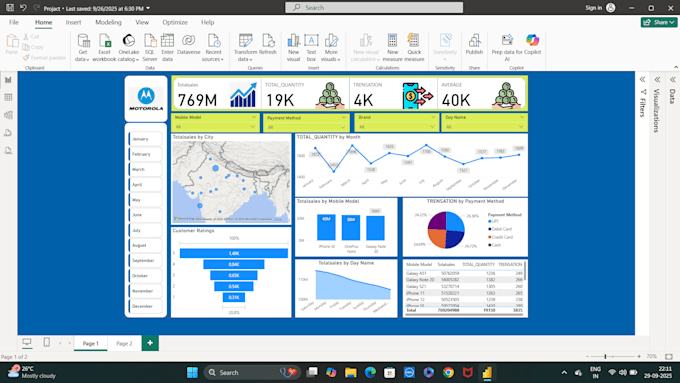Select October in month slicer

coord(146,275)
